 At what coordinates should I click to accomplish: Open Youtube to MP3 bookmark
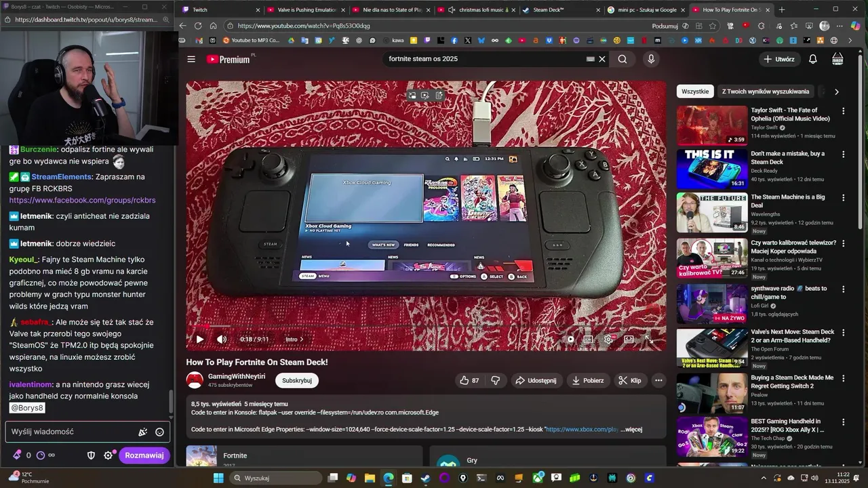(x=250, y=41)
